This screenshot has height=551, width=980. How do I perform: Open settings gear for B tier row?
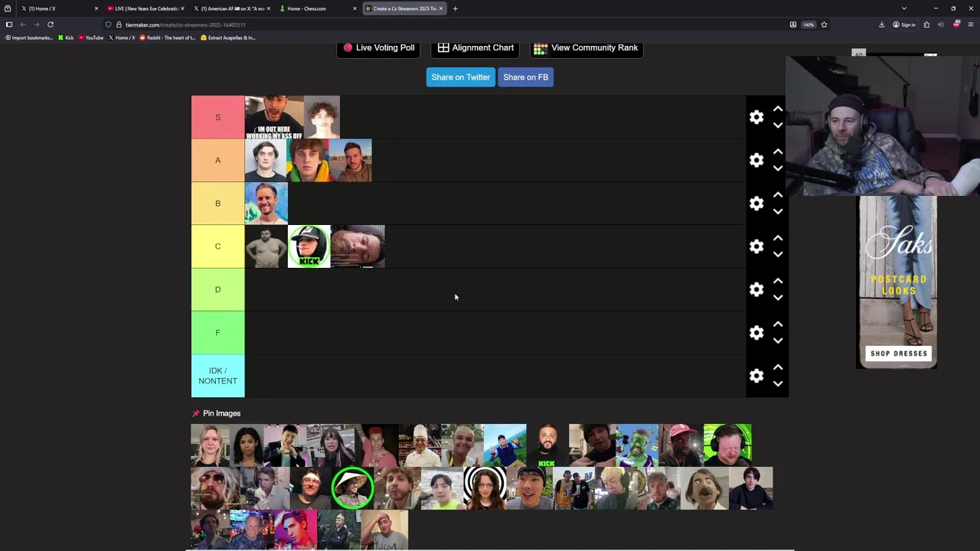[756, 204]
